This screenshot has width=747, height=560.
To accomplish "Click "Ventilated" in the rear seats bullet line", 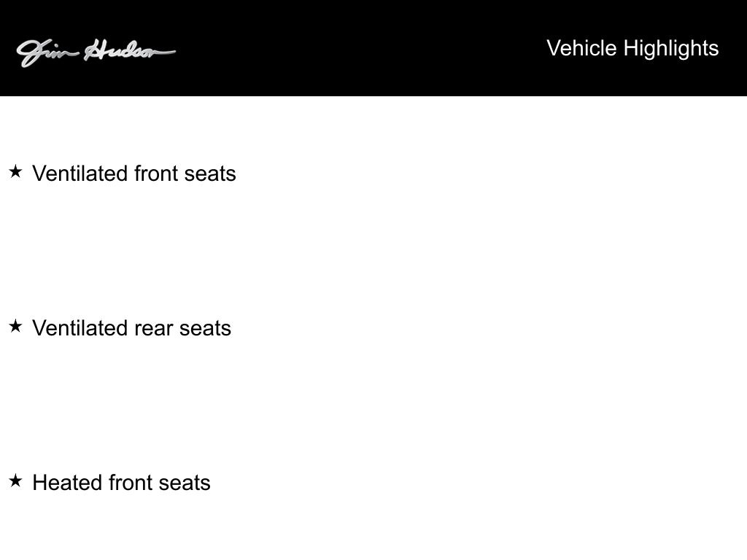I will [x=80, y=328].
